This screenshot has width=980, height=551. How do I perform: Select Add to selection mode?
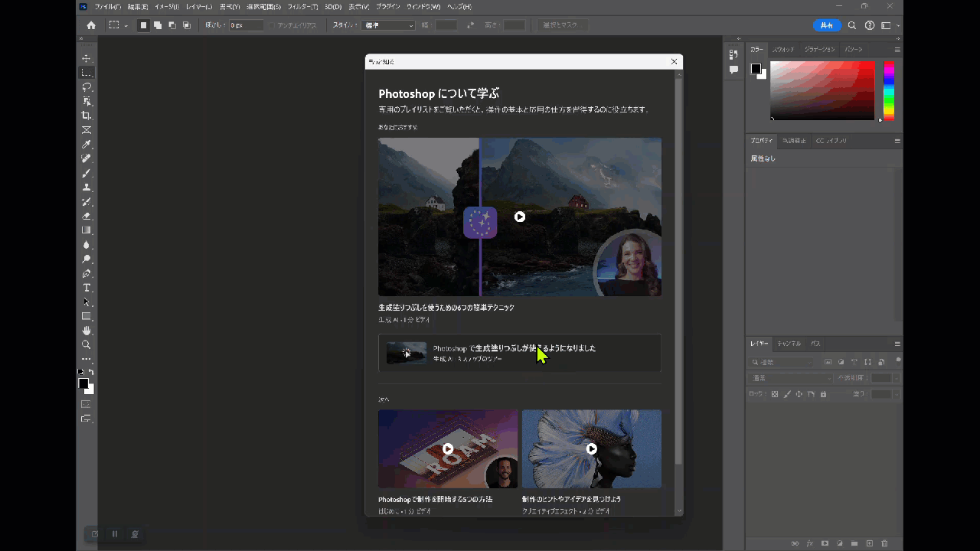pyautogui.click(x=158, y=25)
